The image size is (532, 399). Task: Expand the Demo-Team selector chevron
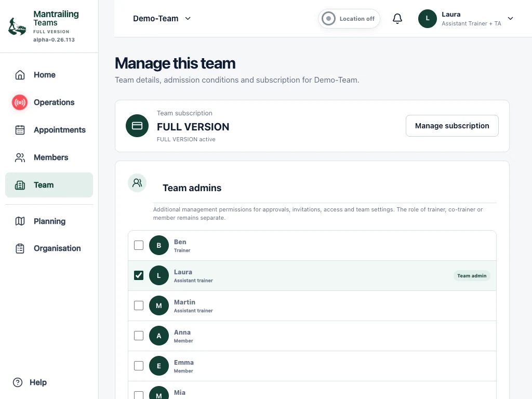point(188,19)
